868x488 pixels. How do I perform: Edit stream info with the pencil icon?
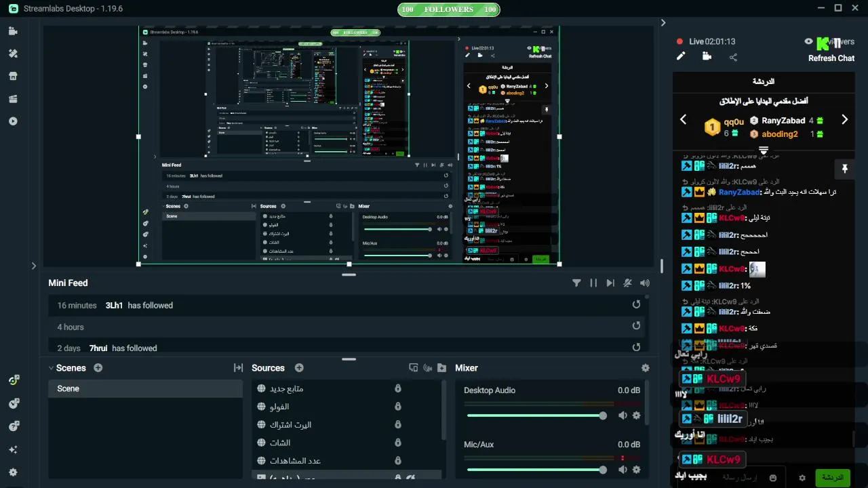[x=681, y=57]
